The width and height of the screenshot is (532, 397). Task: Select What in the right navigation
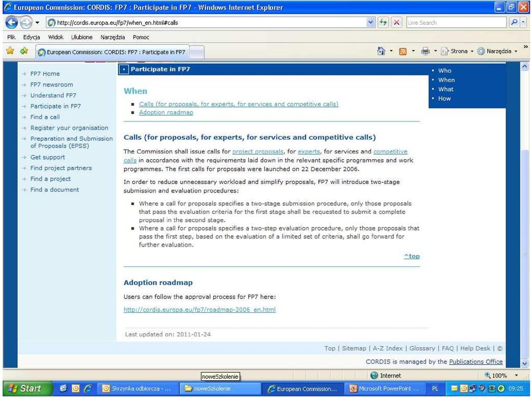point(446,89)
